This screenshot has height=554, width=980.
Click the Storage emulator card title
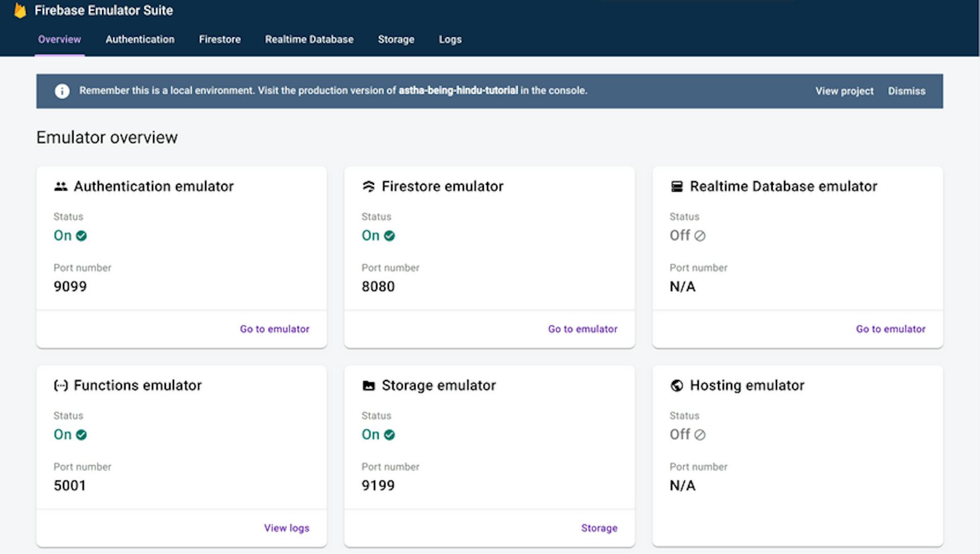[x=438, y=386]
